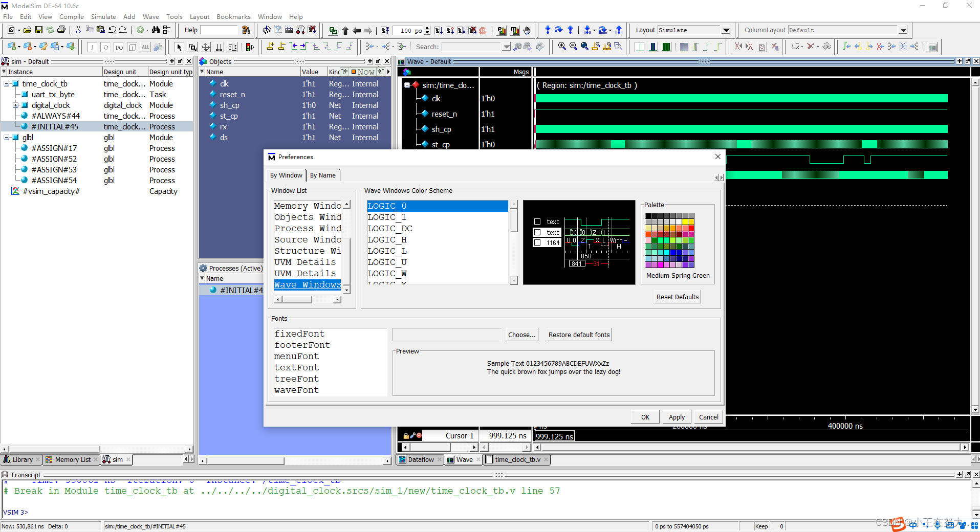Click run length stepper up arrow
Screen dimensions: 980x532
click(x=427, y=28)
